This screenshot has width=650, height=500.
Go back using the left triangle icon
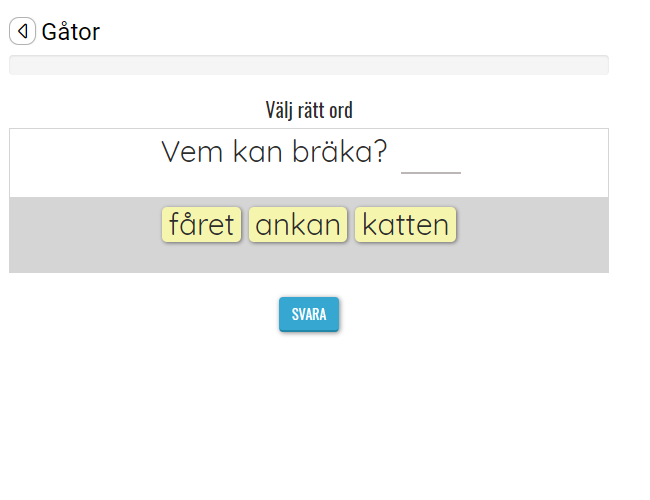(x=22, y=32)
